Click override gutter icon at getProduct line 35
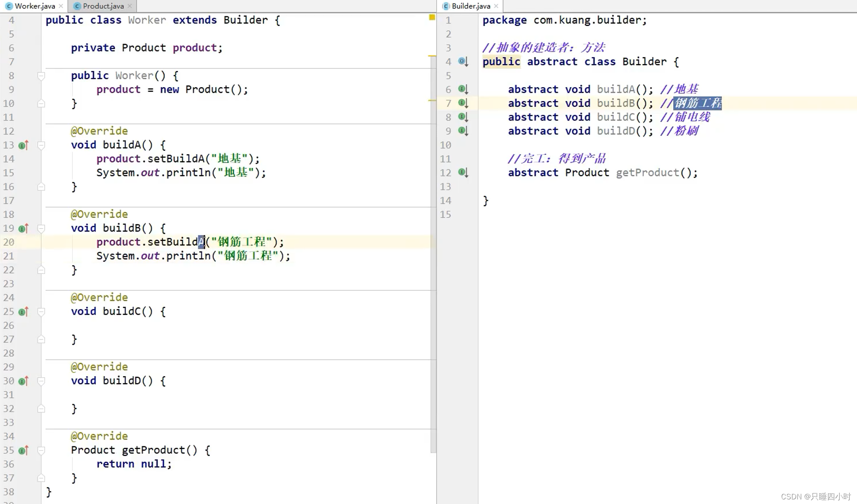Viewport: 857px width, 504px height. [24, 450]
